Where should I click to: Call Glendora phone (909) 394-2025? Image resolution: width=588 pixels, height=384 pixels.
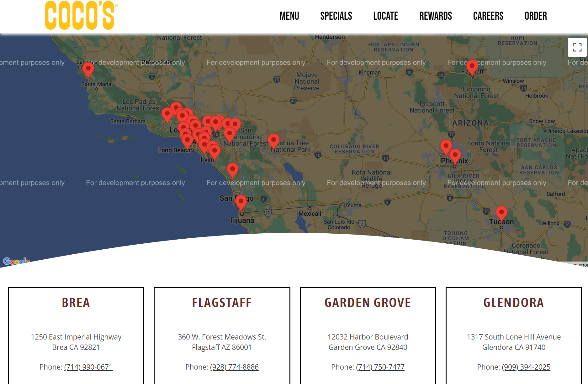(x=526, y=367)
